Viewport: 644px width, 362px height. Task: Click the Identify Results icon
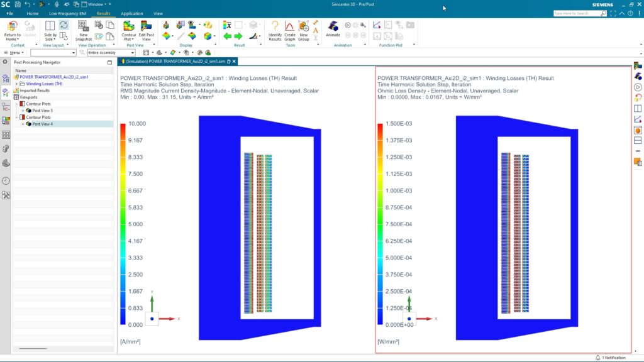click(x=275, y=29)
